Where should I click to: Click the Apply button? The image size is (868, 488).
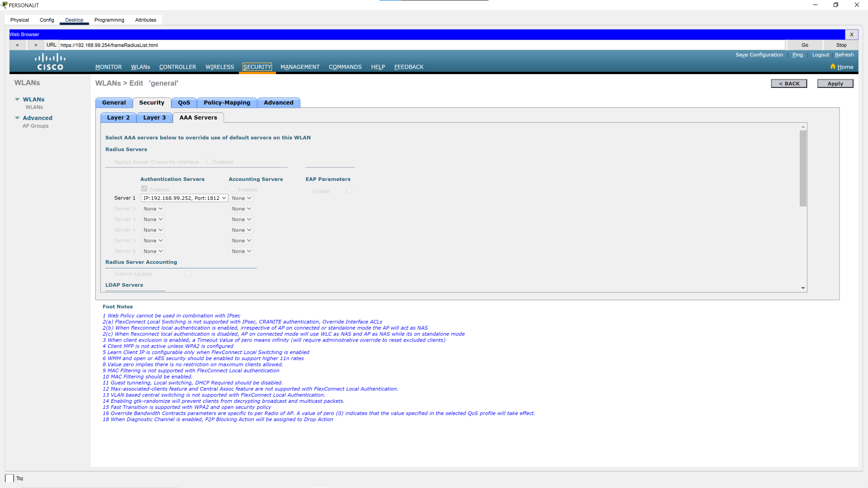(835, 84)
